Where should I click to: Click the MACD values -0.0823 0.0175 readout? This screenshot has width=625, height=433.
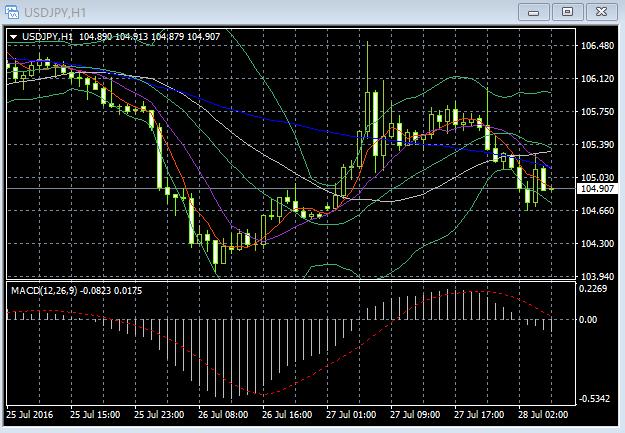pyautogui.click(x=111, y=291)
